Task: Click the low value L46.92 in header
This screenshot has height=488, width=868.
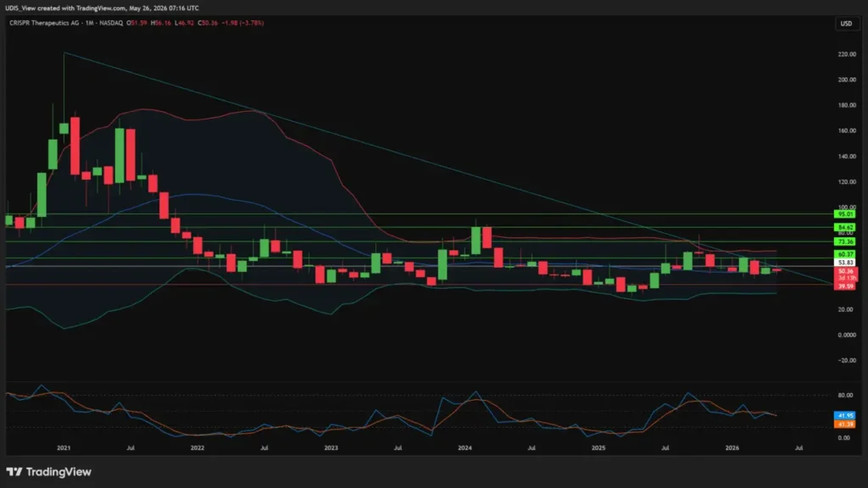Action: pyautogui.click(x=184, y=23)
